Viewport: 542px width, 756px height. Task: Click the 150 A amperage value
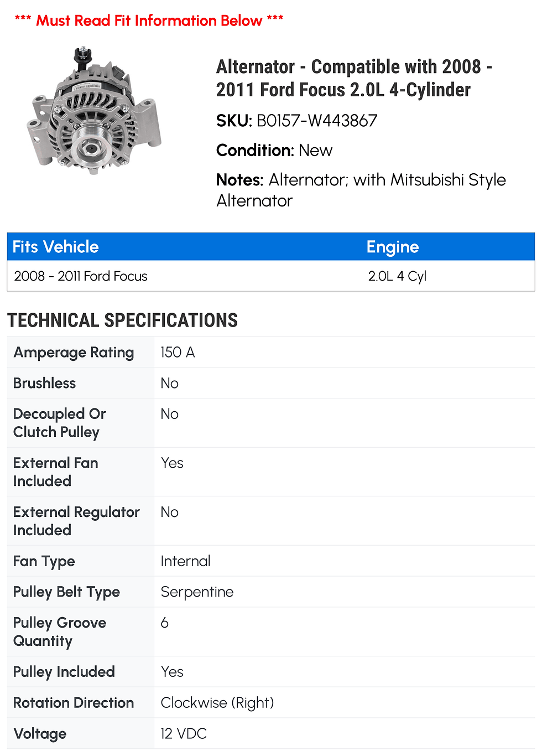point(178,353)
